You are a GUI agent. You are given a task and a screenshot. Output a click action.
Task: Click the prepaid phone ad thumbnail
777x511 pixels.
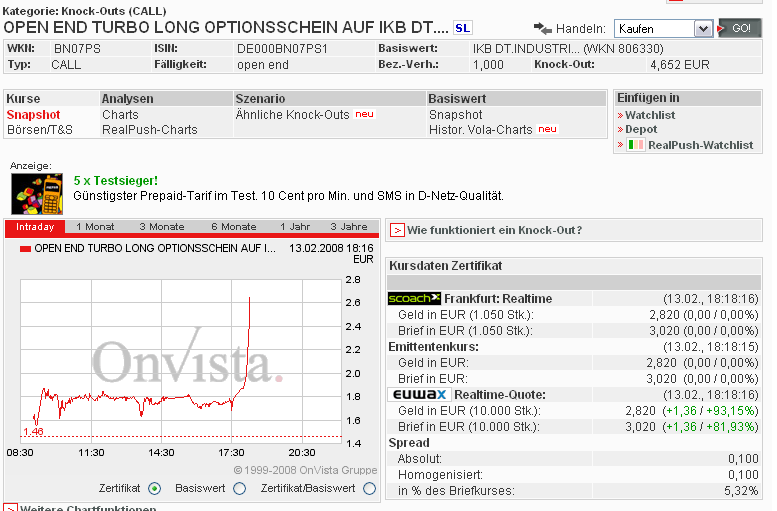tap(37, 194)
